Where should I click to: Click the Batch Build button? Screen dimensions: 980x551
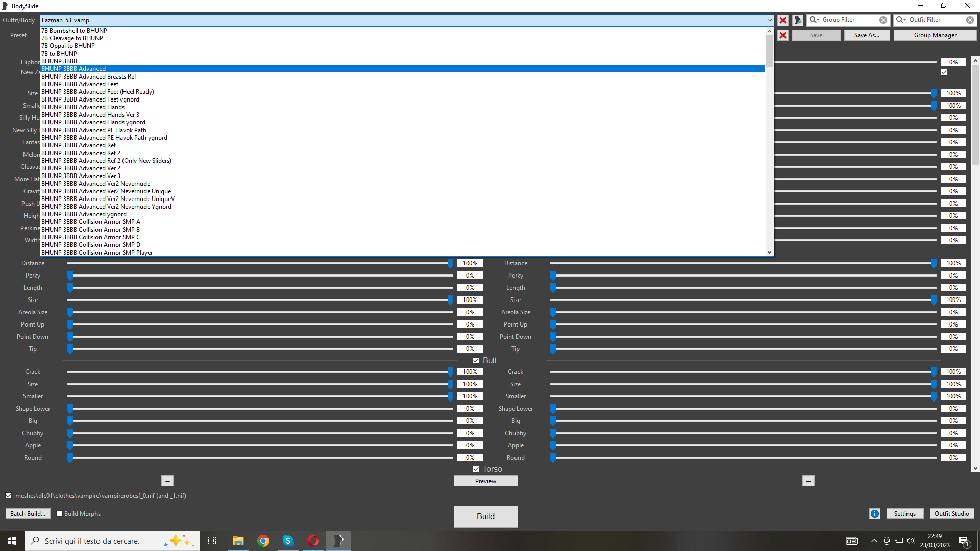click(28, 513)
